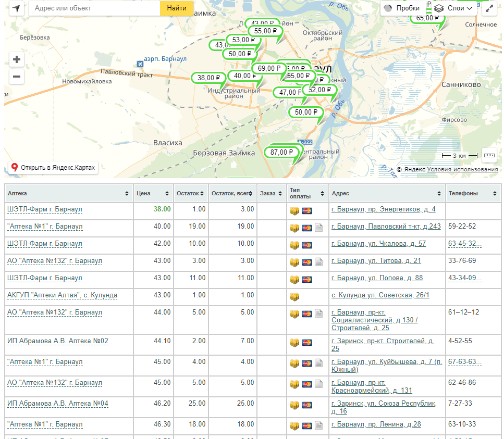Expand phone number 67-63-63...

pos(465,362)
